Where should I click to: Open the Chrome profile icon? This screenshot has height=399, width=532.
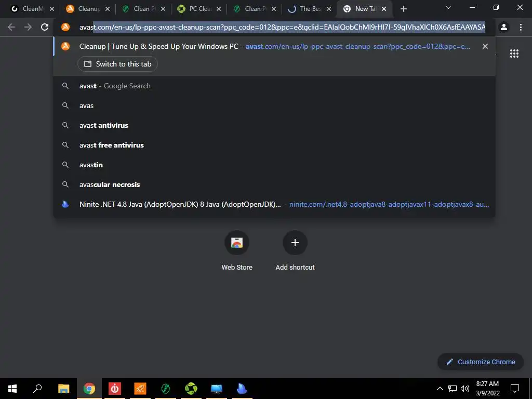pyautogui.click(x=504, y=27)
